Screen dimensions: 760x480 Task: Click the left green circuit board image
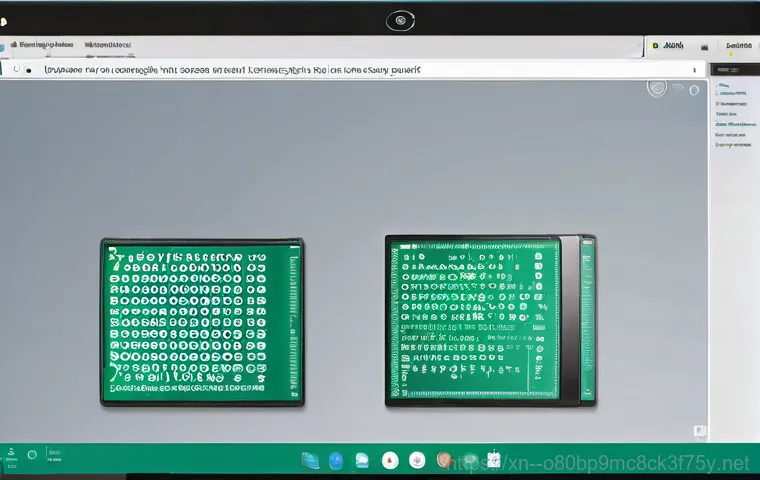pos(201,321)
